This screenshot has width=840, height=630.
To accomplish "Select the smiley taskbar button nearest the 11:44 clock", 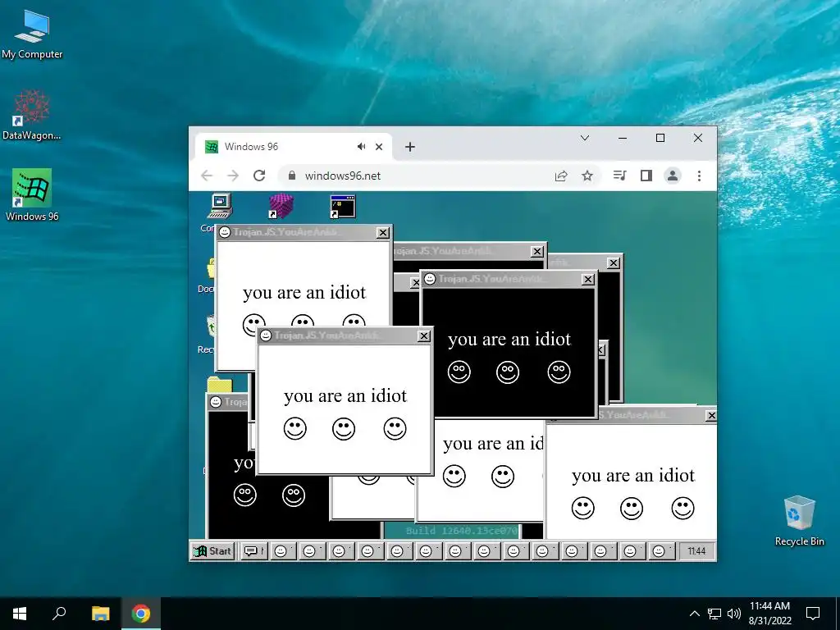I will pos(660,550).
